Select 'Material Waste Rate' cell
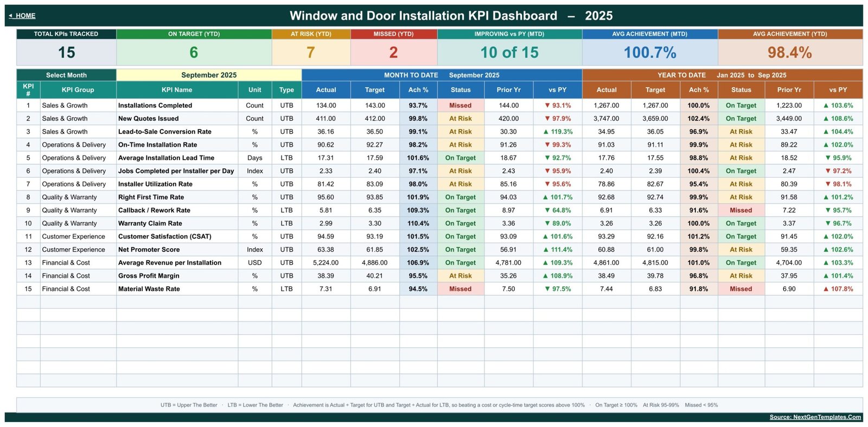This screenshot has width=868, height=427. pyautogui.click(x=177, y=289)
